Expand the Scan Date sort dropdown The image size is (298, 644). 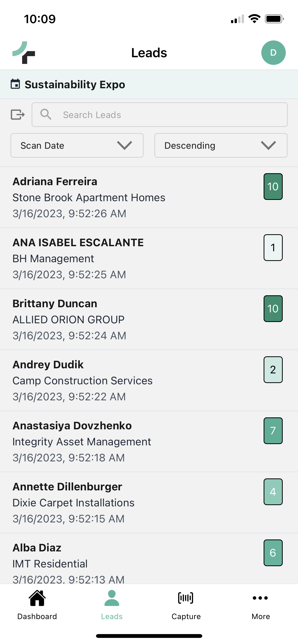(77, 145)
